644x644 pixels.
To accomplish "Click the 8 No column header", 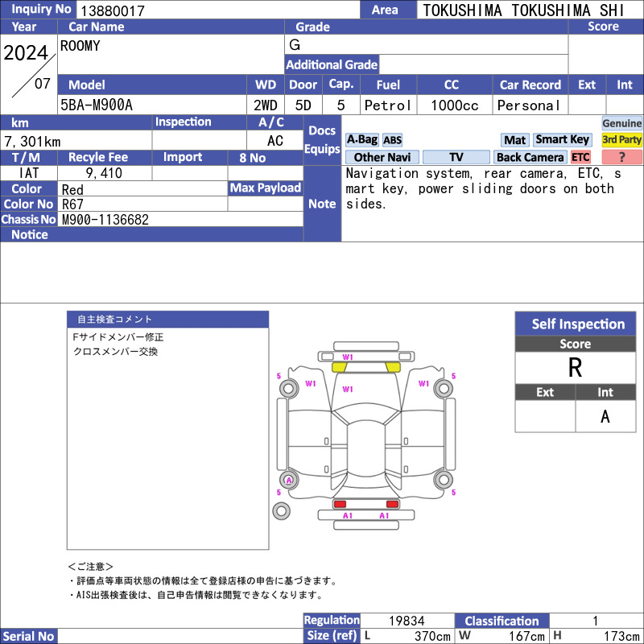I will tap(266, 158).
